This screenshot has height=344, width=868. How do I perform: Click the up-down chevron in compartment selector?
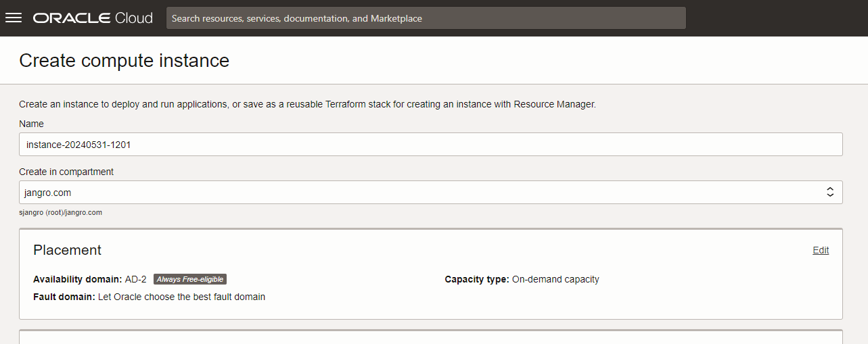830,193
